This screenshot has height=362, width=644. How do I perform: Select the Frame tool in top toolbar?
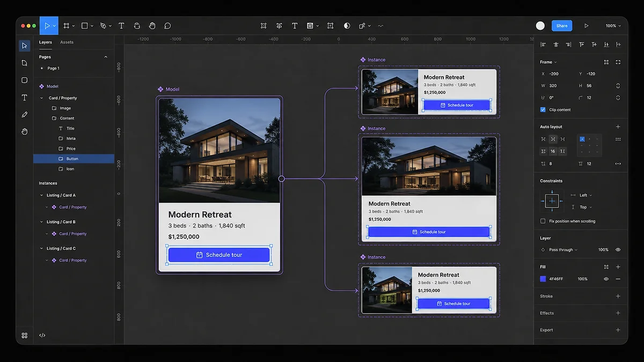(67, 26)
